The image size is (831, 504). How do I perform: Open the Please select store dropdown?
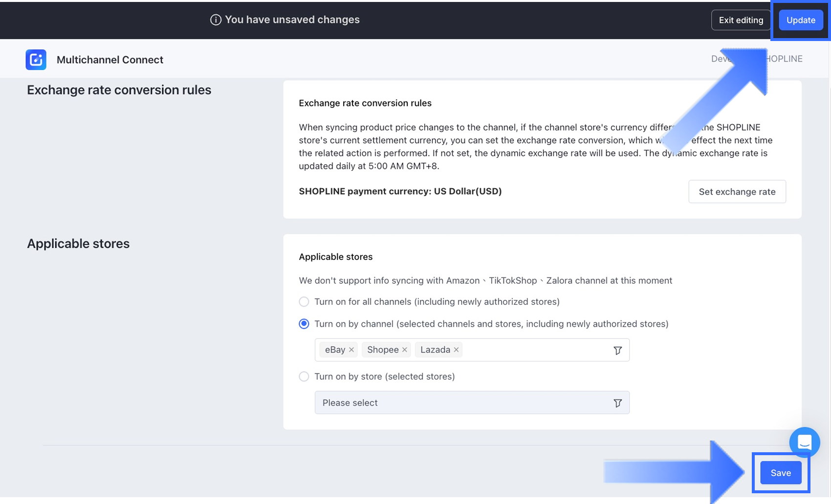tap(464, 403)
